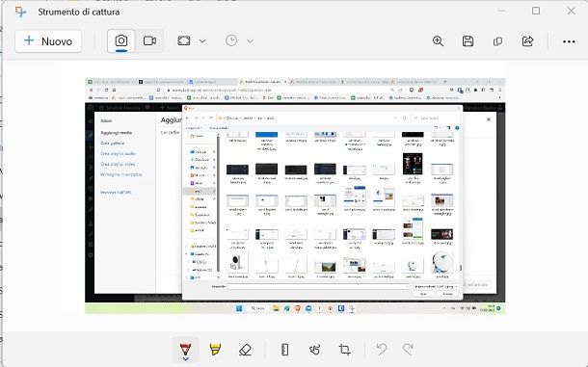Select the red ballpoint pen tool
Viewport: 588px width, 367px height.
click(186, 349)
